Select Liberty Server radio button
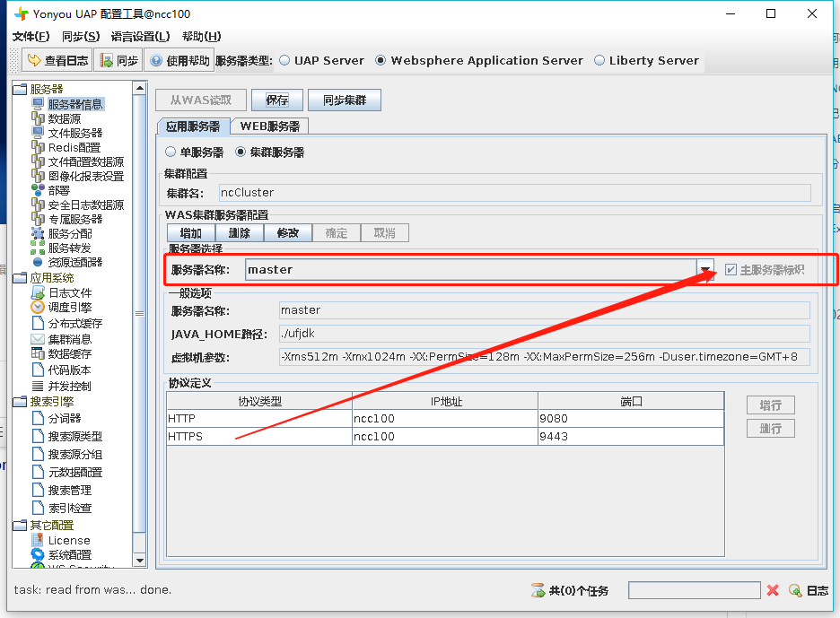Image resolution: width=840 pixels, height=618 pixels. point(599,60)
